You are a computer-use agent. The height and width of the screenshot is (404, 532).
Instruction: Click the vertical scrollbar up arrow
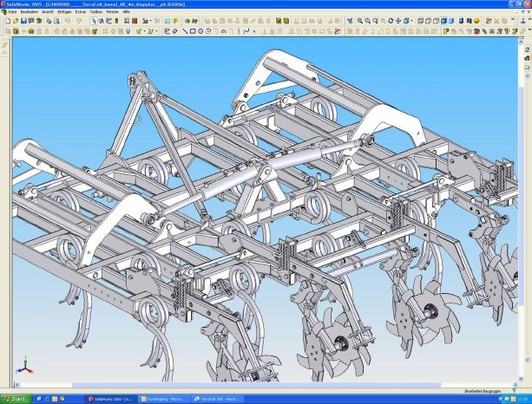(521, 42)
